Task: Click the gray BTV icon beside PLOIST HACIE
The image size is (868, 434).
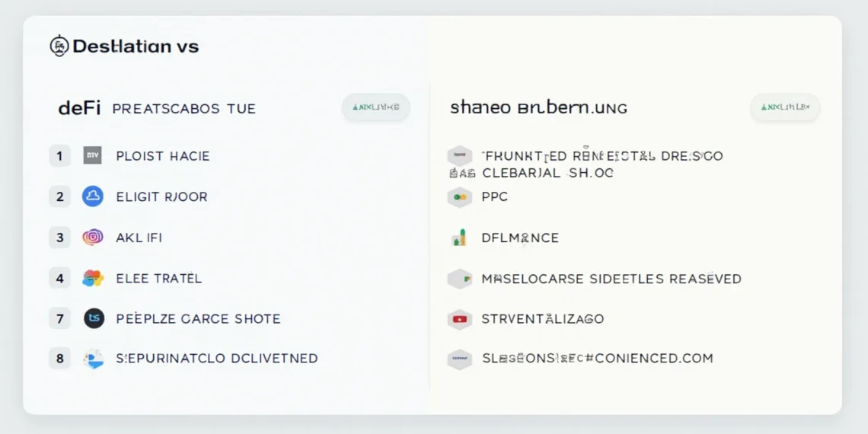Action: tap(92, 156)
